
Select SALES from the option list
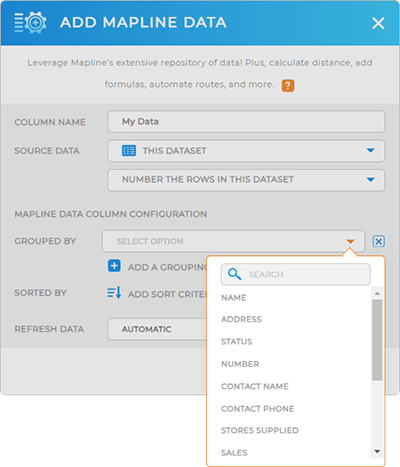[234, 453]
